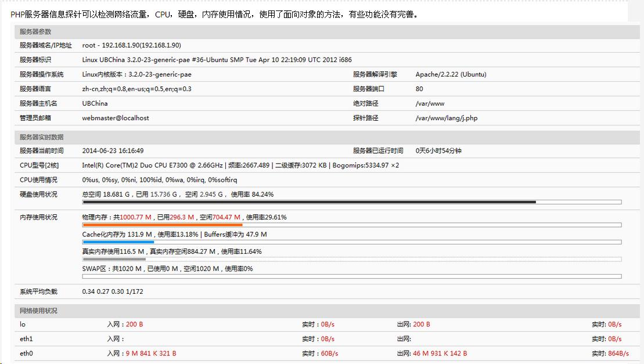Click the UBChina hostname value

[x=95, y=103]
